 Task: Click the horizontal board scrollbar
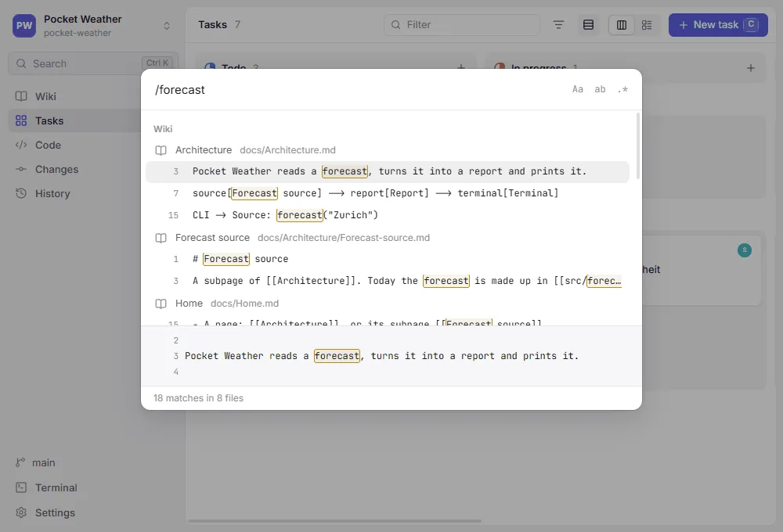(x=334, y=521)
